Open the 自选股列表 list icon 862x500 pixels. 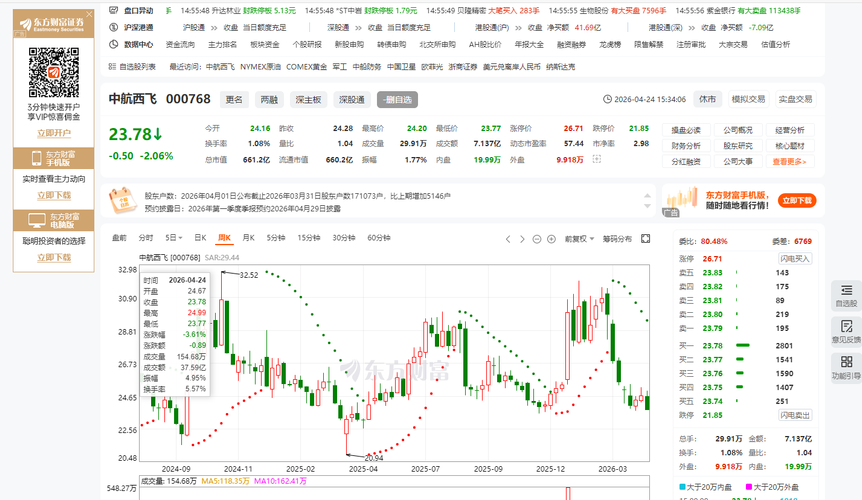coord(113,66)
